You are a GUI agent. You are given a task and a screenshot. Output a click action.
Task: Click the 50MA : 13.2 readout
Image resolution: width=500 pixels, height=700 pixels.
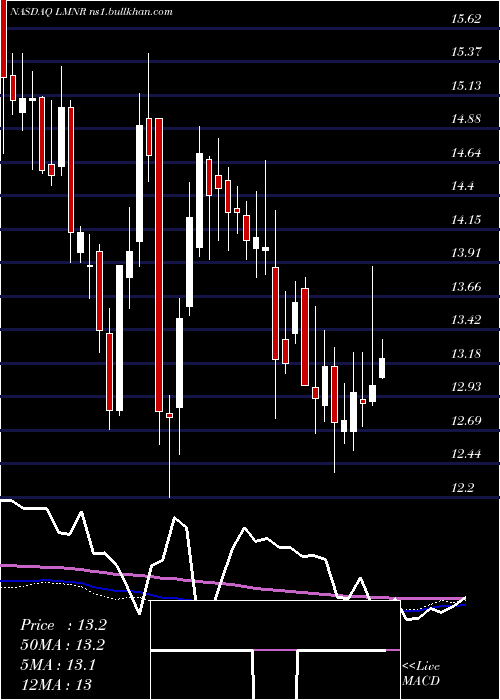coord(63,645)
